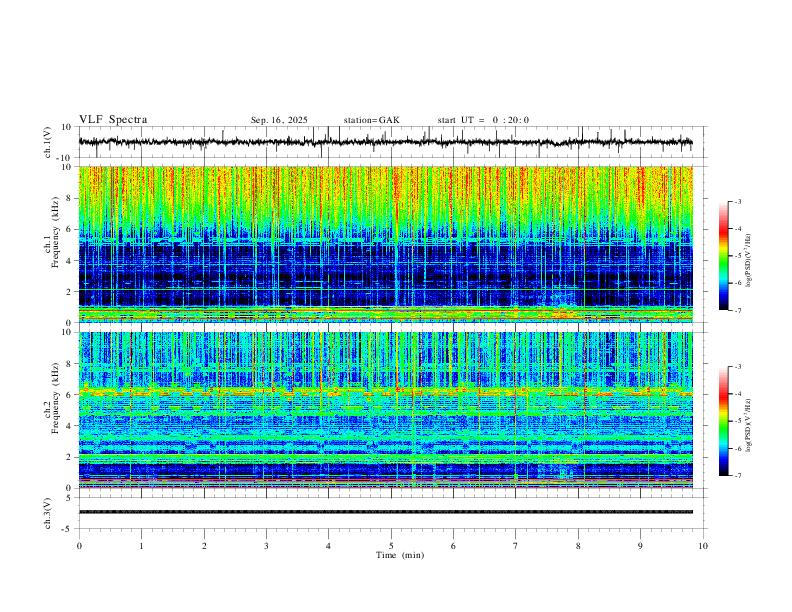Click the "-4" label on the lower colorbar

[738, 394]
